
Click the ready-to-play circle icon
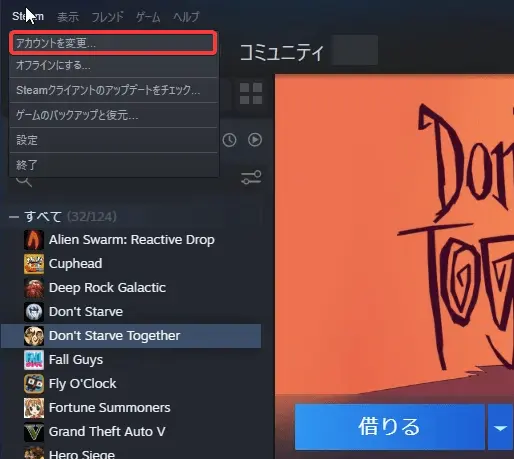(x=255, y=140)
